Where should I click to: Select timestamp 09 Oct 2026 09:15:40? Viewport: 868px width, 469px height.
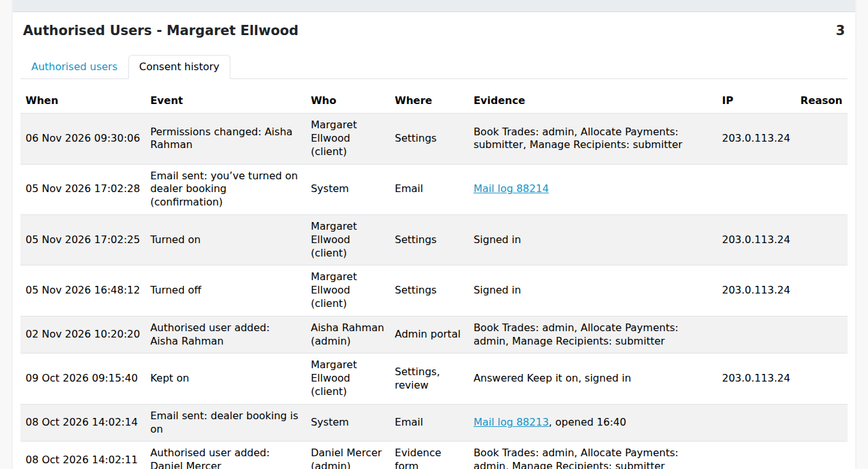[82, 378]
